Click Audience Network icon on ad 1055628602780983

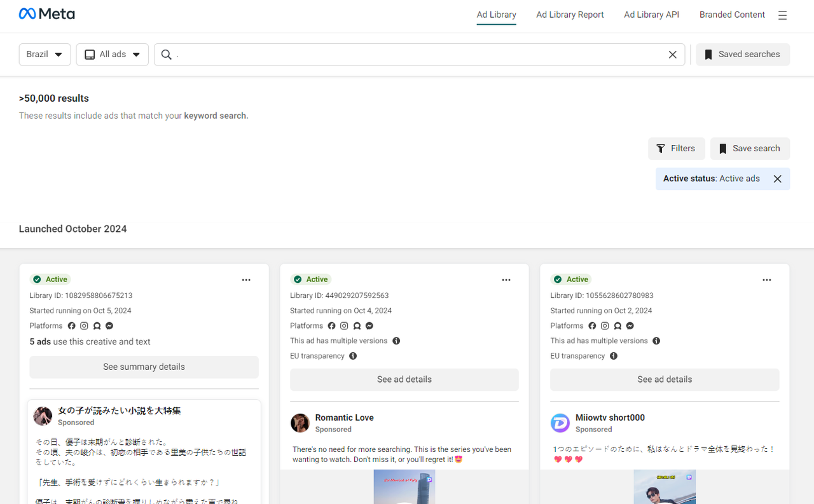617,326
